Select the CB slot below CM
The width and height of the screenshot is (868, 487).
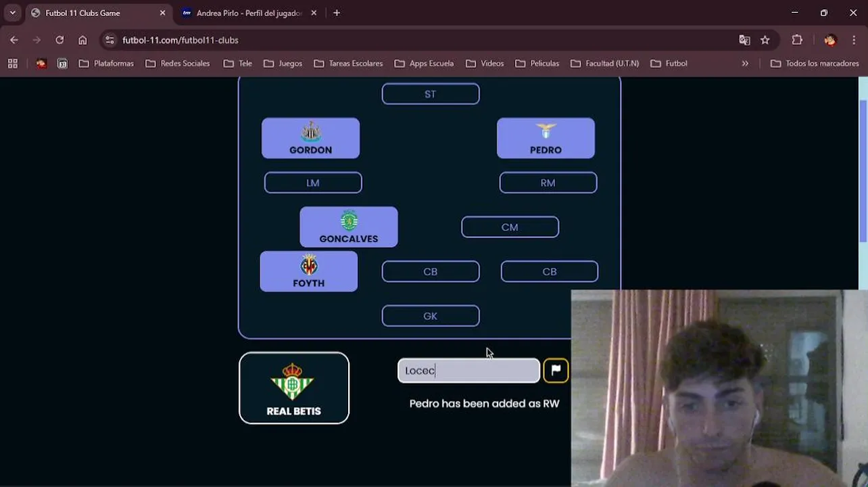click(550, 272)
